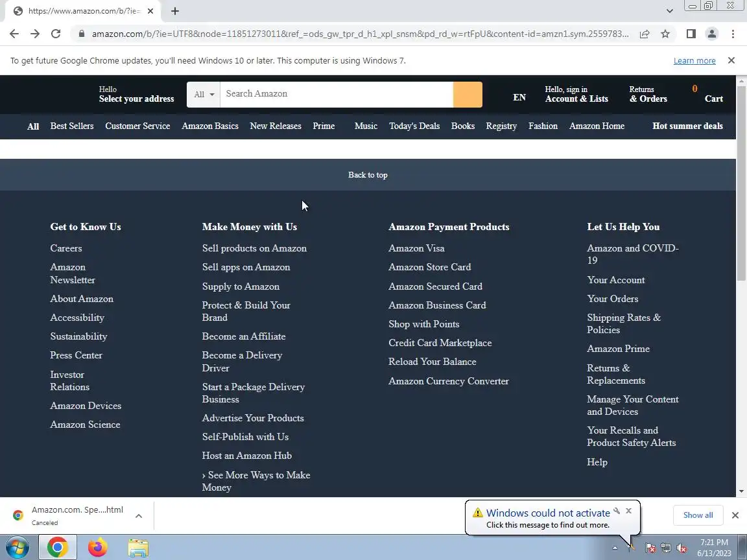Open the All search category dropdown
The image size is (747, 560).
point(204,94)
